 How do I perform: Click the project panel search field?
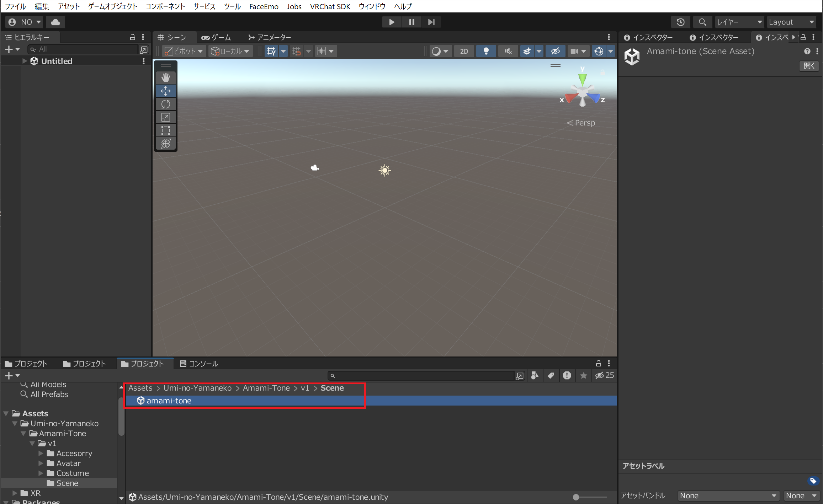pyautogui.click(x=421, y=376)
